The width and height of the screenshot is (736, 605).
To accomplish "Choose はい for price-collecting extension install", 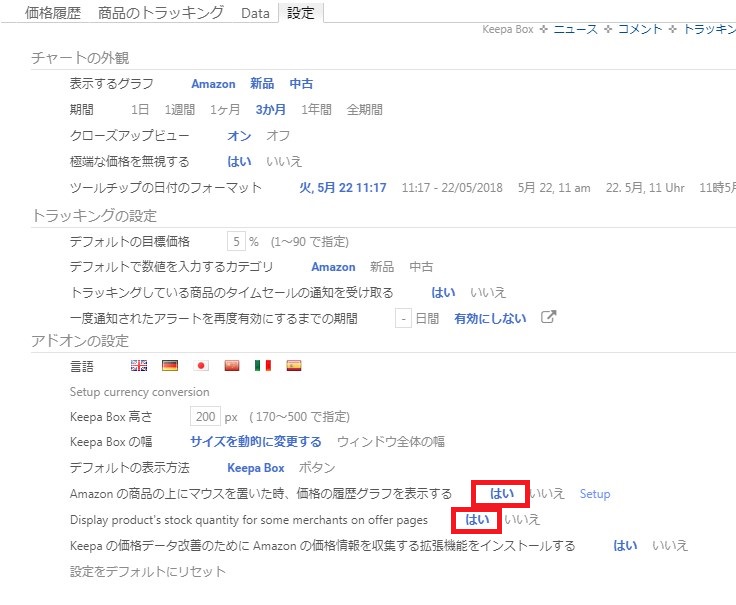I will (x=625, y=546).
